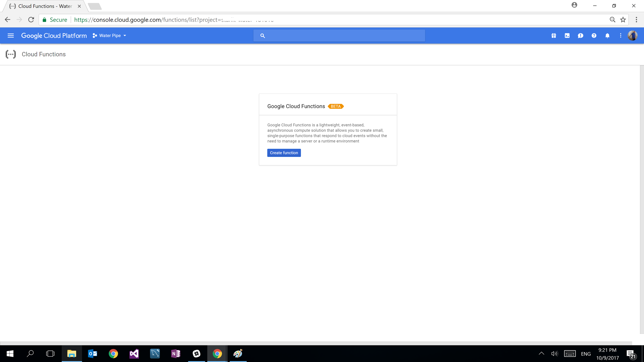Screen dimensions: 644x362
Task: Click the Chrome profile person icon
Action: pos(574,5)
